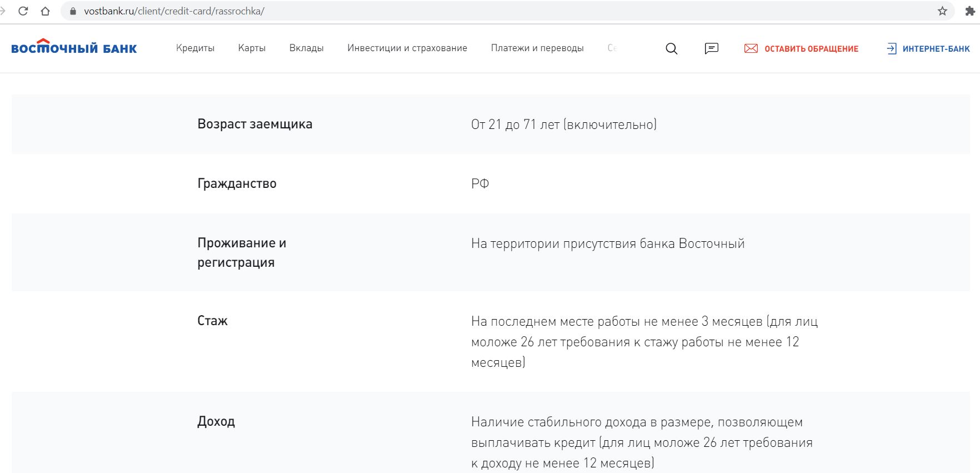This screenshot has width=980, height=473.
Task: Click 'На последнем месте работы' paragraph
Action: click(x=644, y=342)
